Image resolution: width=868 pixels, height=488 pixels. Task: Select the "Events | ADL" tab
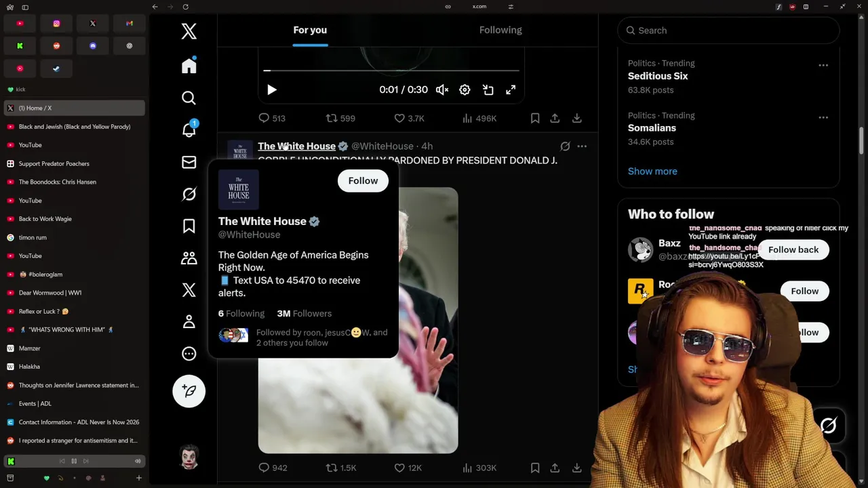pos(74,403)
